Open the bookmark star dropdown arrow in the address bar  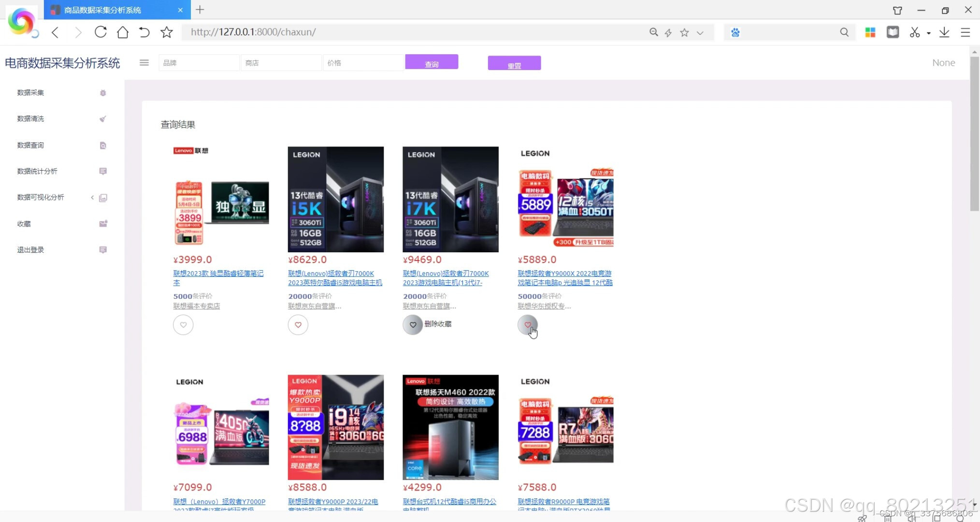(700, 33)
